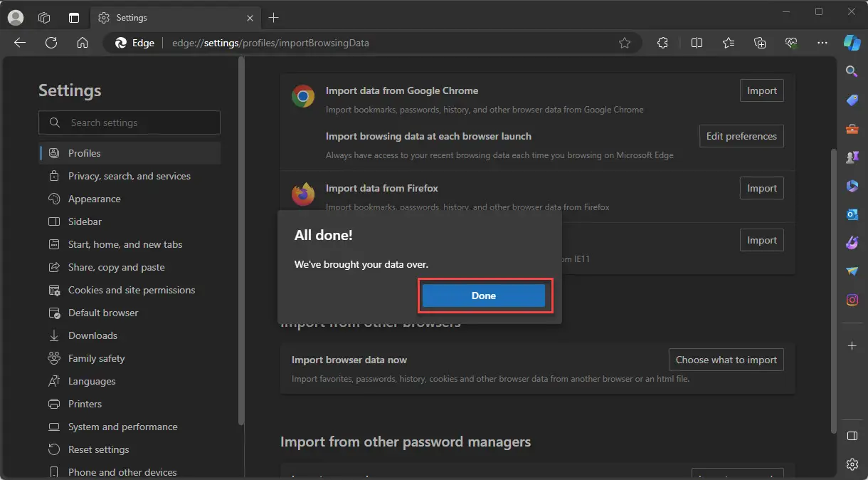Open Settings and more ellipsis menu
The width and height of the screenshot is (868, 480).
822,43
